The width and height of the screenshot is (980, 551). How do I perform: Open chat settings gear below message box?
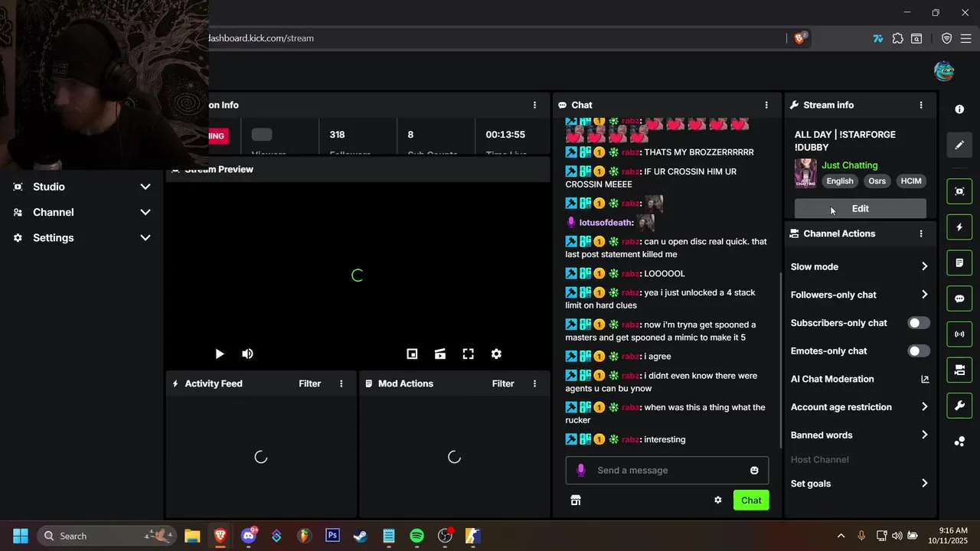(718, 500)
